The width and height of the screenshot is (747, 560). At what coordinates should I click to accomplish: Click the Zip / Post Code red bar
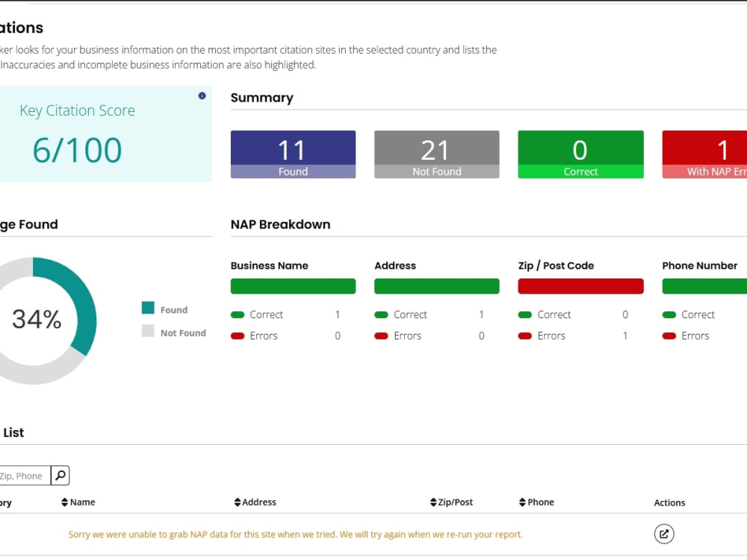click(x=580, y=286)
